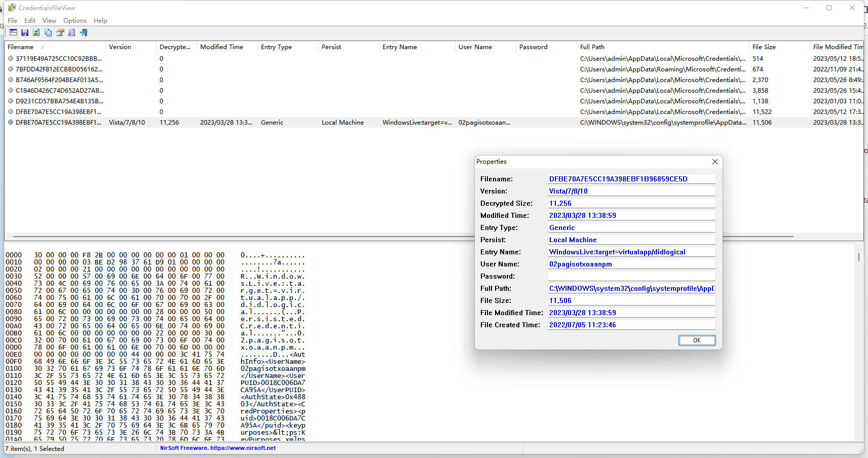Click the Full Path value field in Properties
The height and width of the screenshot is (458, 868).
click(631, 289)
